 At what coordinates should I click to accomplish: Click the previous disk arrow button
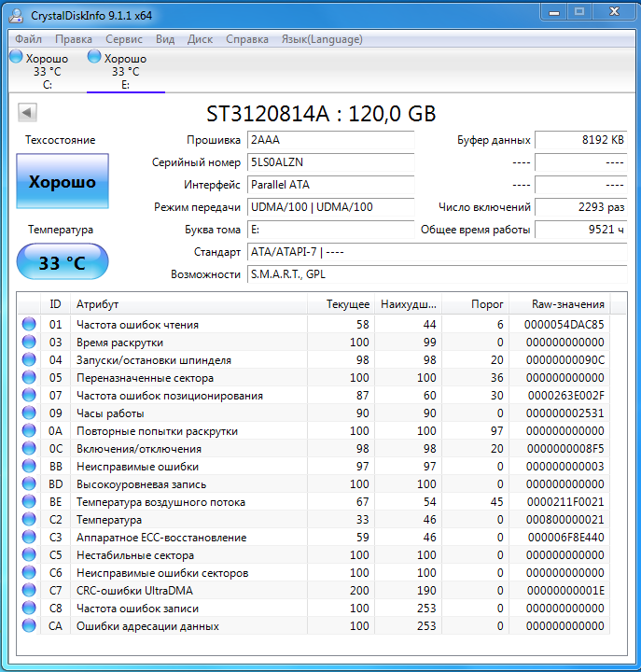pos(27,113)
